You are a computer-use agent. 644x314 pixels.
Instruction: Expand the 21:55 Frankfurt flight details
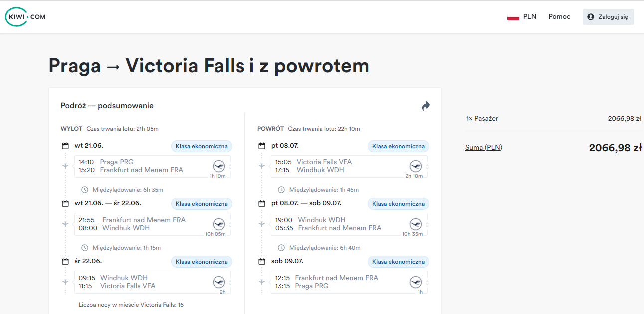(x=153, y=224)
